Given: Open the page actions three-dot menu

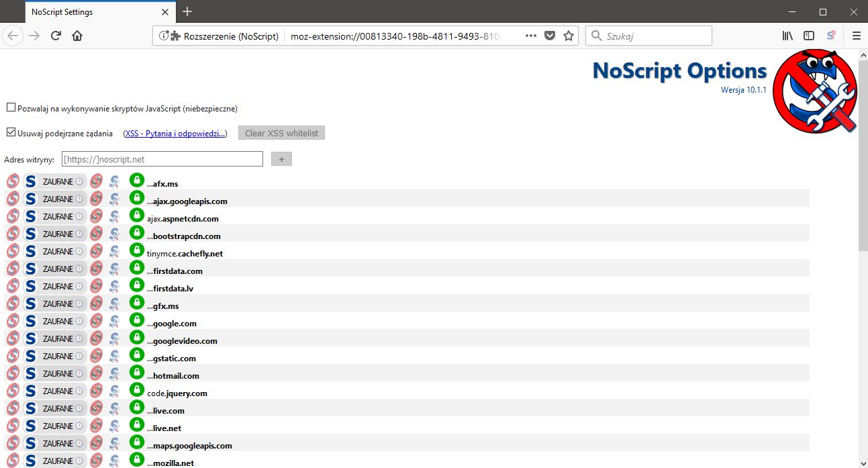Looking at the screenshot, I should pyautogui.click(x=531, y=36).
